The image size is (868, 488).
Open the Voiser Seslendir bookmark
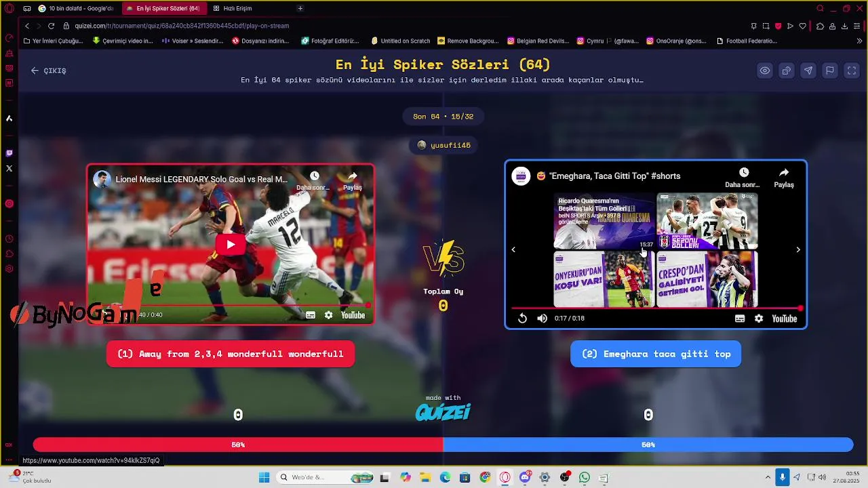point(193,41)
